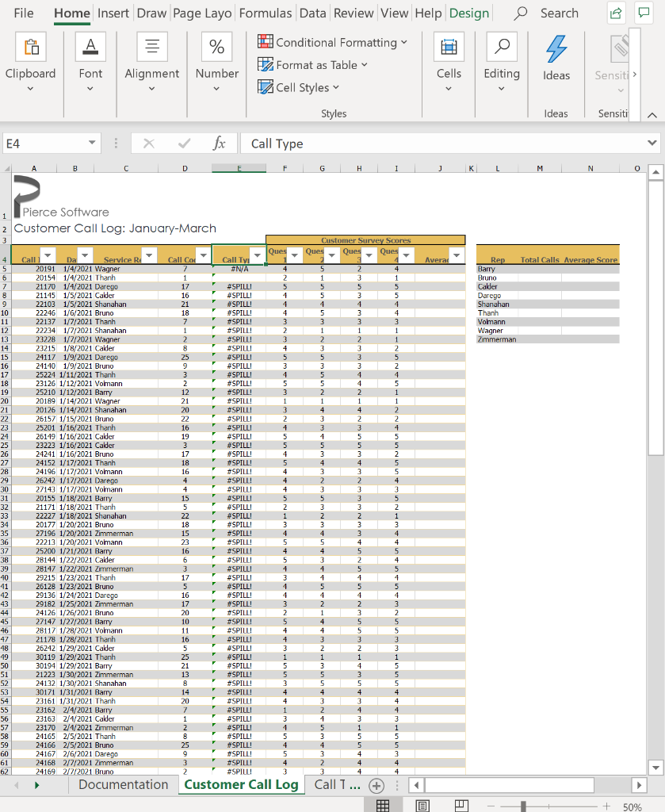Viewport: 665px width, 812px height.
Task: Select the Zimmerman rep cell
Action: [497, 339]
